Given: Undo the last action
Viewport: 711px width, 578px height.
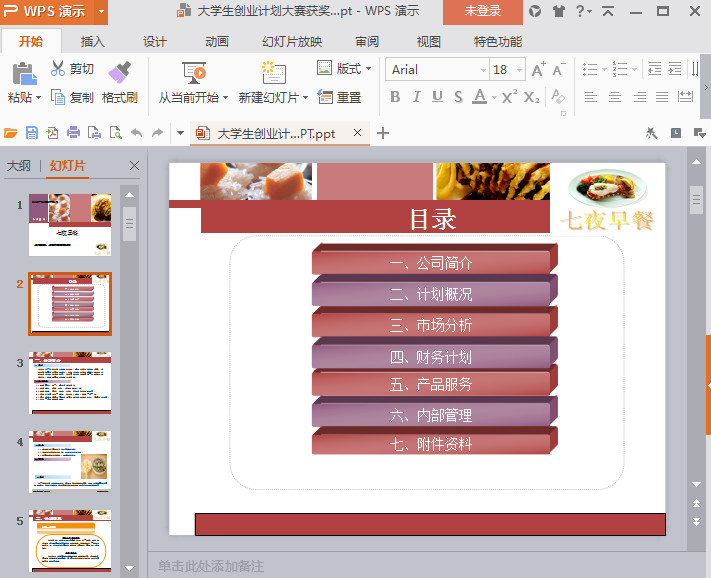Looking at the screenshot, I should [136, 133].
